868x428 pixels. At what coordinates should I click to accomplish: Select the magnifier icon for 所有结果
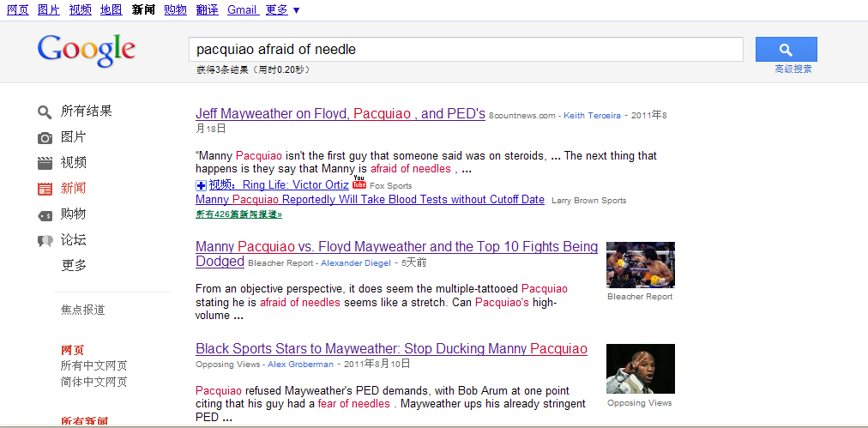(45, 112)
